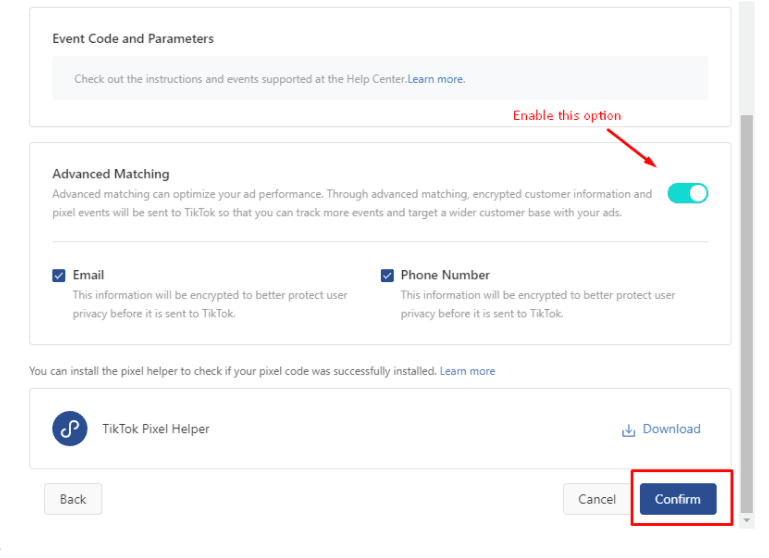The image size is (769, 558).
Task: Click the Phone Number label text
Action: coord(445,275)
